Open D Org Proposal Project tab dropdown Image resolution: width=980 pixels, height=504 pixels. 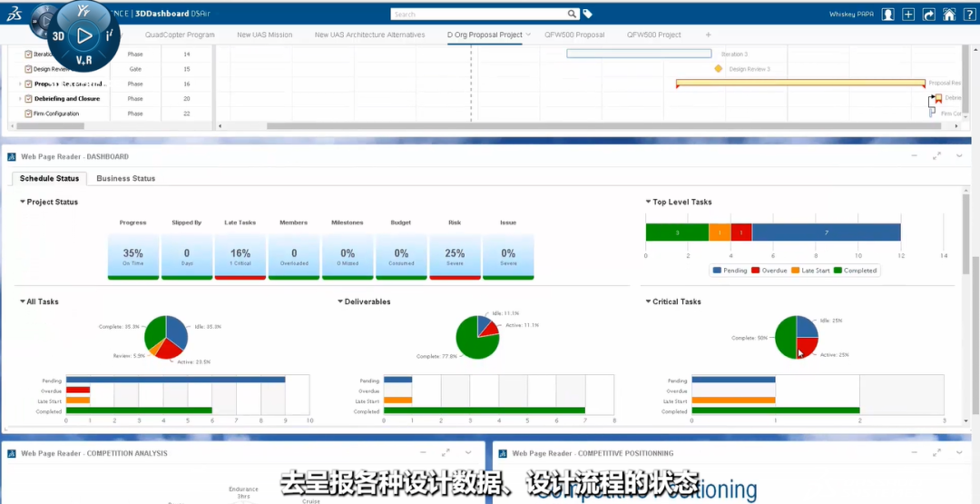coord(529,35)
